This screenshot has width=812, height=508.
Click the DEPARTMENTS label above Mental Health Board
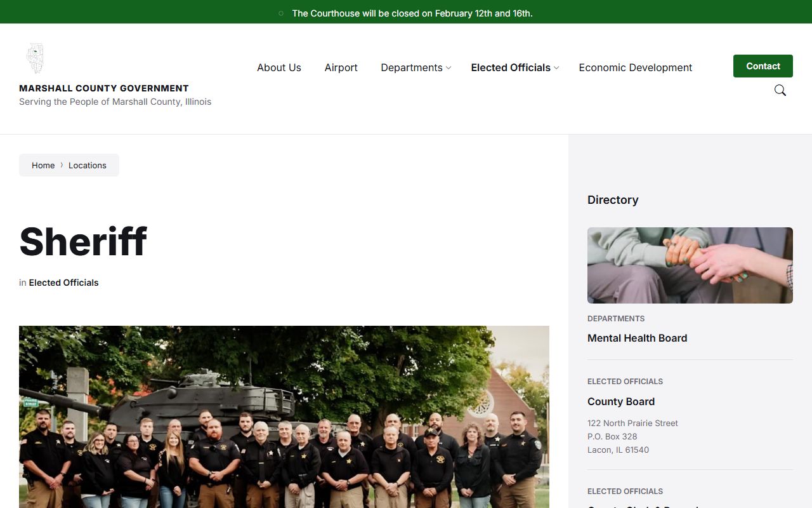pyautogui.click(x=616, y=319)
